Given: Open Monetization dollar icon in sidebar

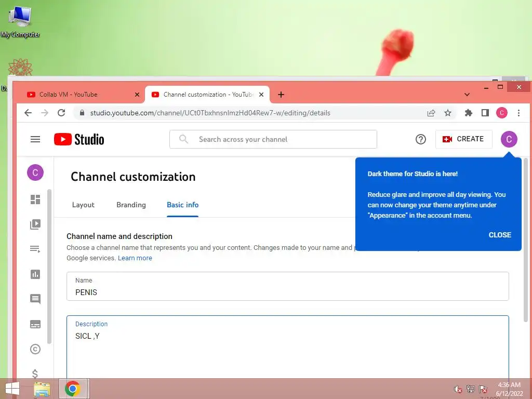Looking at the screenshot, I should [35, 374].
